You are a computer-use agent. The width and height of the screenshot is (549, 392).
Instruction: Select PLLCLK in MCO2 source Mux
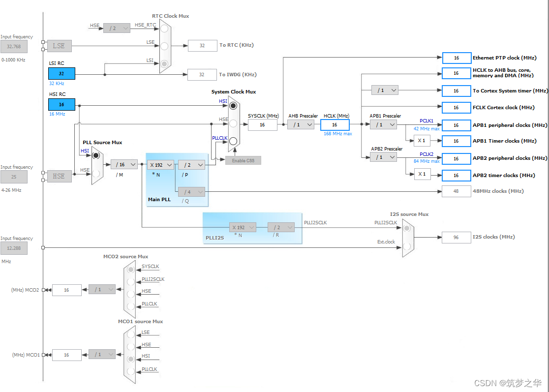click(x=131, y=306)
